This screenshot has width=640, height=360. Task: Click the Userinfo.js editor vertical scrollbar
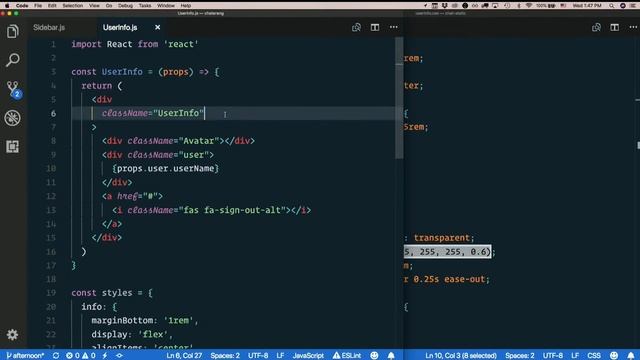point(399,98)
